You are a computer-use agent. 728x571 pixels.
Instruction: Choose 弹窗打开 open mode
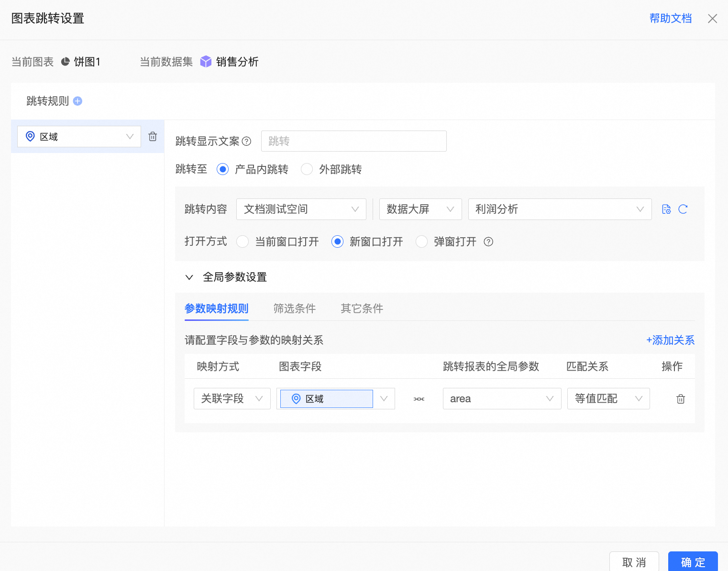(421, 242)
